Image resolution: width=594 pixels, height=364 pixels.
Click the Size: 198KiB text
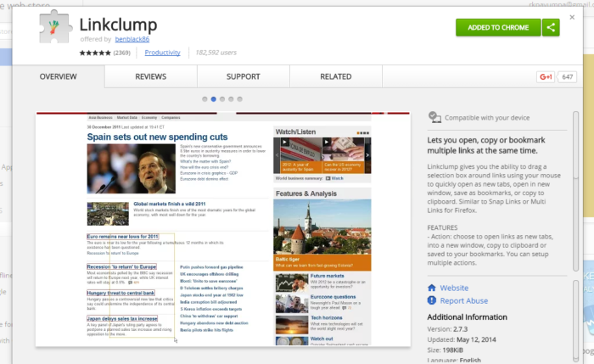[x=445, y=350]
